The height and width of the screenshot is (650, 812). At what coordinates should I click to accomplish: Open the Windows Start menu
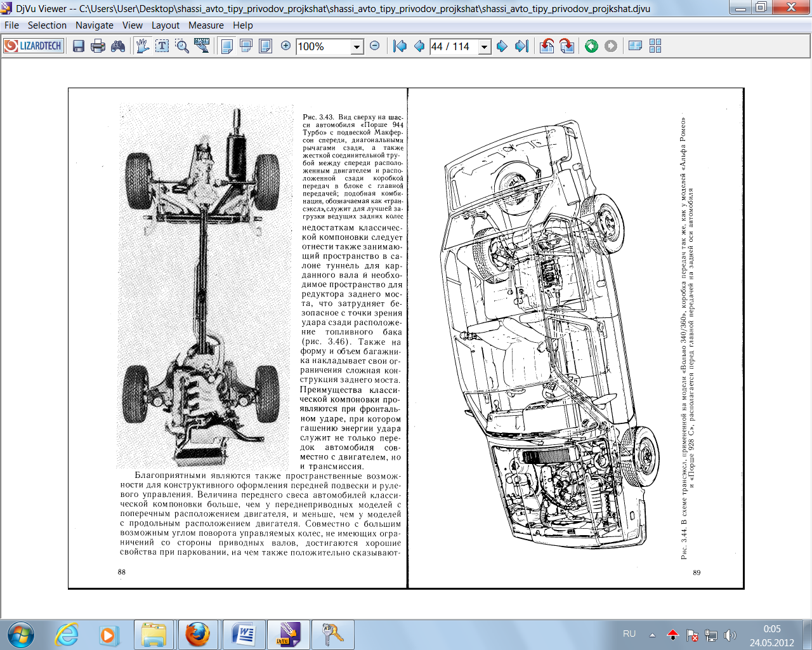(x=21, y=634)
